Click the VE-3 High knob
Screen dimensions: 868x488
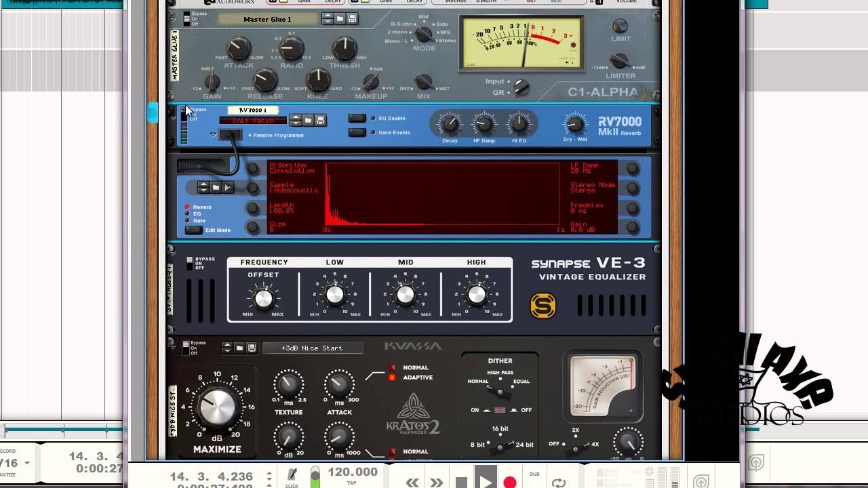click(x=476, y=295)
